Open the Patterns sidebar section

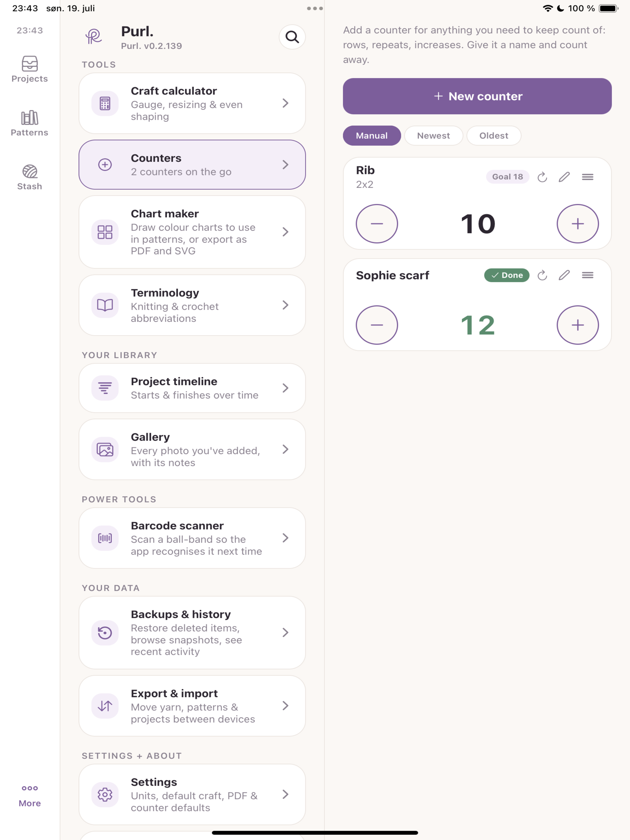coord(30,123)
